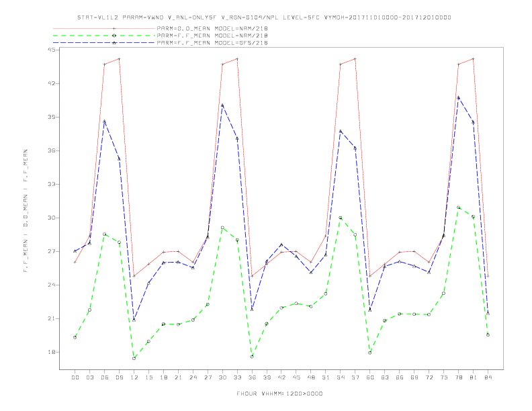Viewport: 532px width, 411px height.
Task: Click the y-axis tick value 24
Action: (x=53, y=285)
